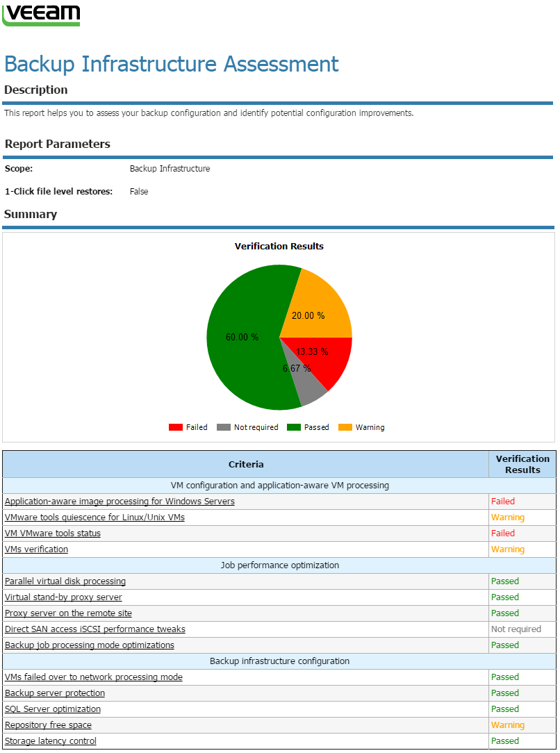Screen dimensions: 560x753
Task: Open Virtual stand-by proxy server details
Action: coord(63,597)
